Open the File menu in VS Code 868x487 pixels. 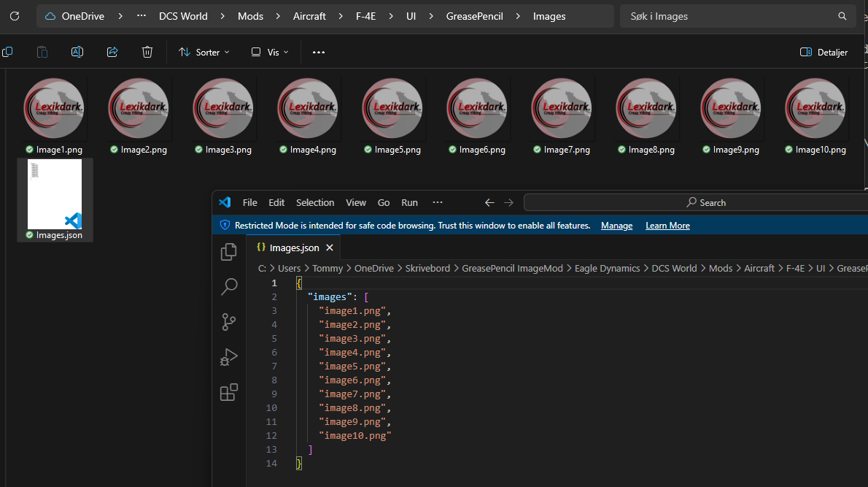click(250, 203)
